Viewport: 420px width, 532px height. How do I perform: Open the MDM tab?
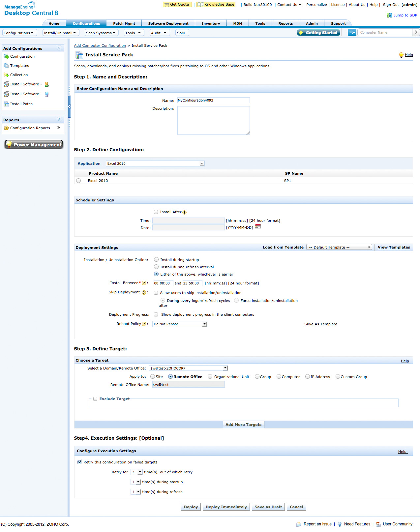[238, 23]
